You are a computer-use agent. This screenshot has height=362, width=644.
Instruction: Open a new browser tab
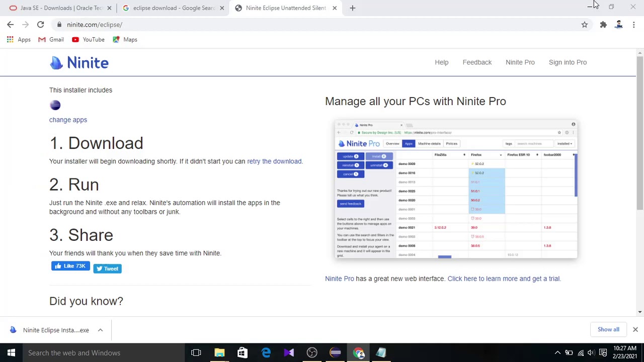tap(352, 8)
